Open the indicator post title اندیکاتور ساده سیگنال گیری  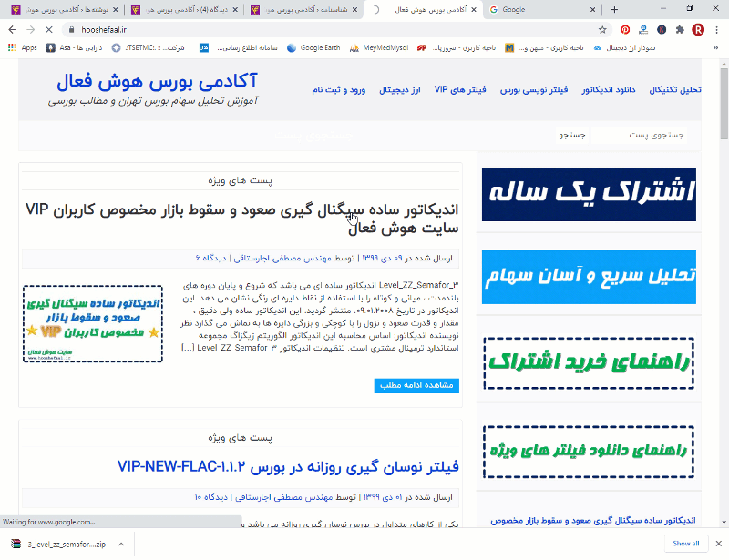click(241, 219)
